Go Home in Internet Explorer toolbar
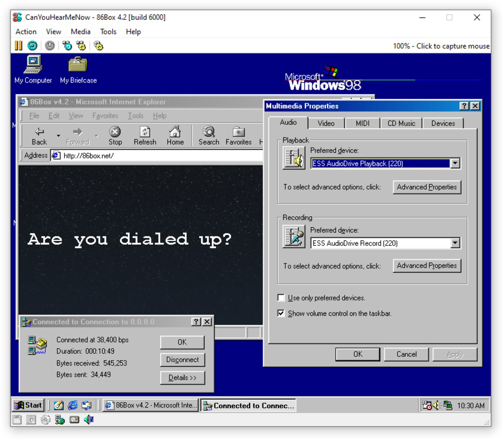This screenshot has height=440, width=504. coord(175,136)
